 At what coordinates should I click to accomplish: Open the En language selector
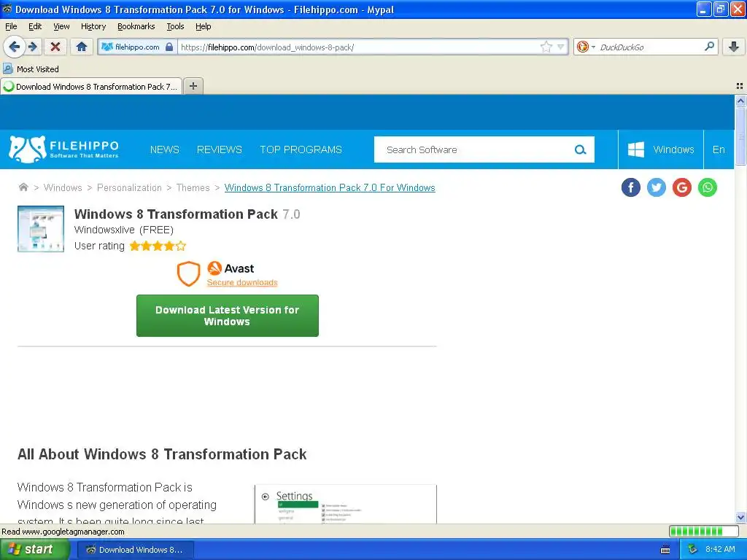[719, 149]
